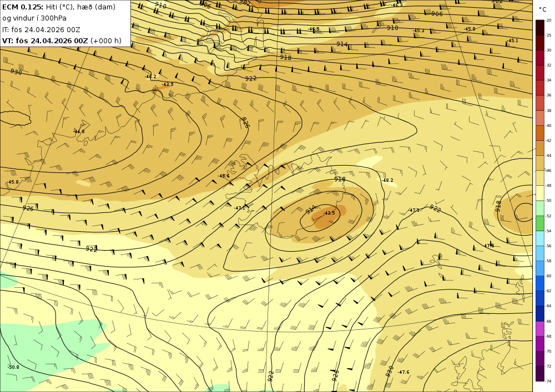The image size is (555, 392).
Task: Click the -50.8 temperature value on the map
Action: click(13, 367)
